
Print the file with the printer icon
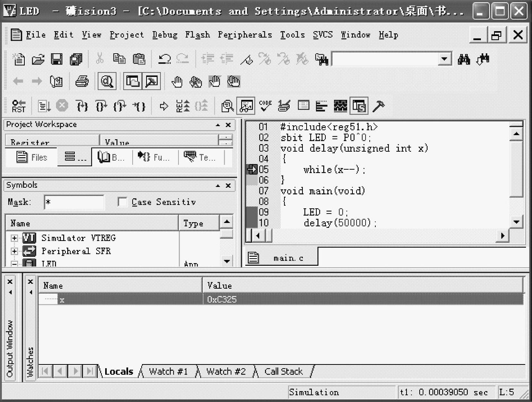point(82,81)
